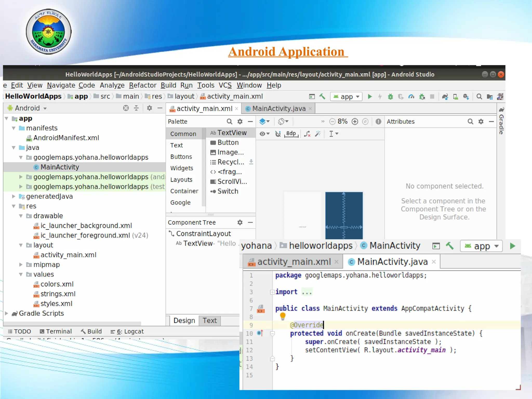Viewport: 532px width, 399px height.
Task: Click the warnings exclamation icon in design toolbar
Action: (x=378, y=121)
